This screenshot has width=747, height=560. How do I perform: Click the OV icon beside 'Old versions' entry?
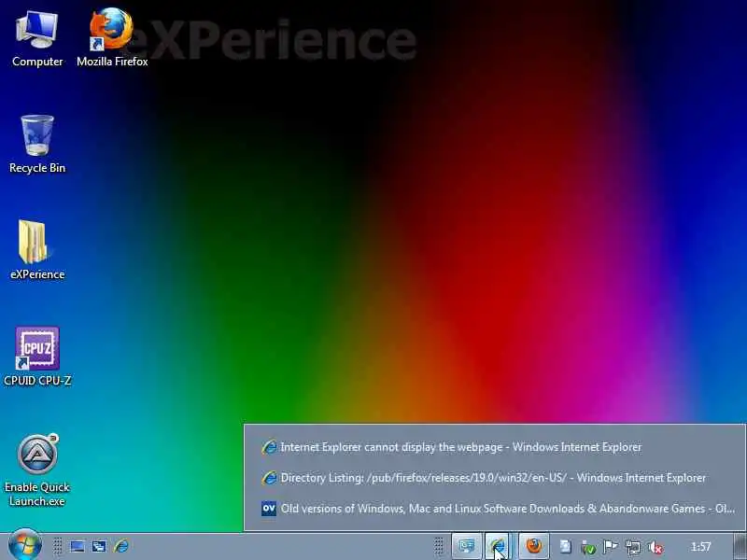pos(269,509)
